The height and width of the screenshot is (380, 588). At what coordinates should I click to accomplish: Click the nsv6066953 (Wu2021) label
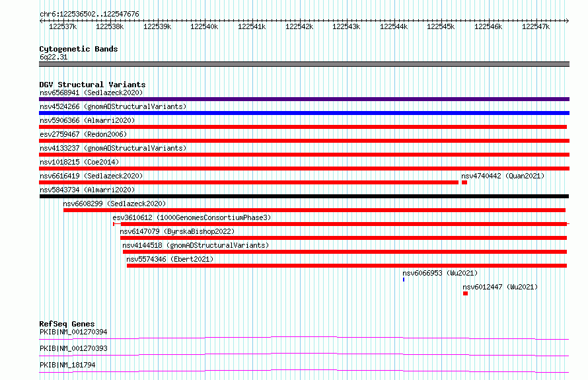point(440,273)
